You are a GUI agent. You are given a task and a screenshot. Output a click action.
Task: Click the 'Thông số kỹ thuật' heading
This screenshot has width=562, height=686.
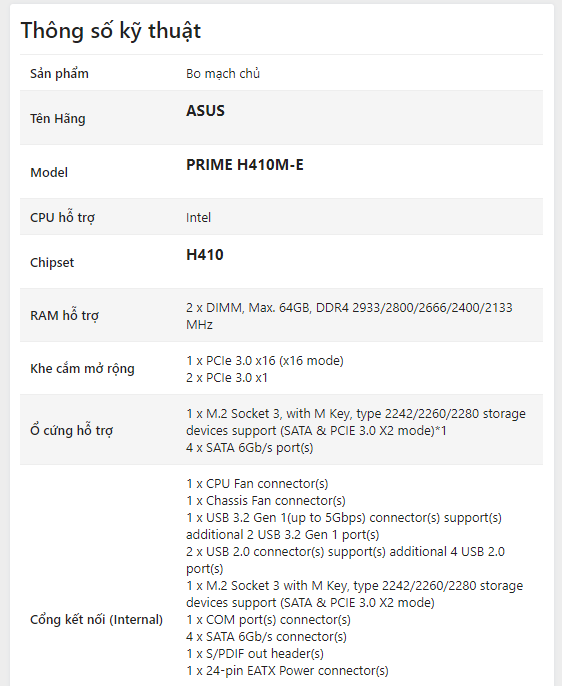(111, 32)
